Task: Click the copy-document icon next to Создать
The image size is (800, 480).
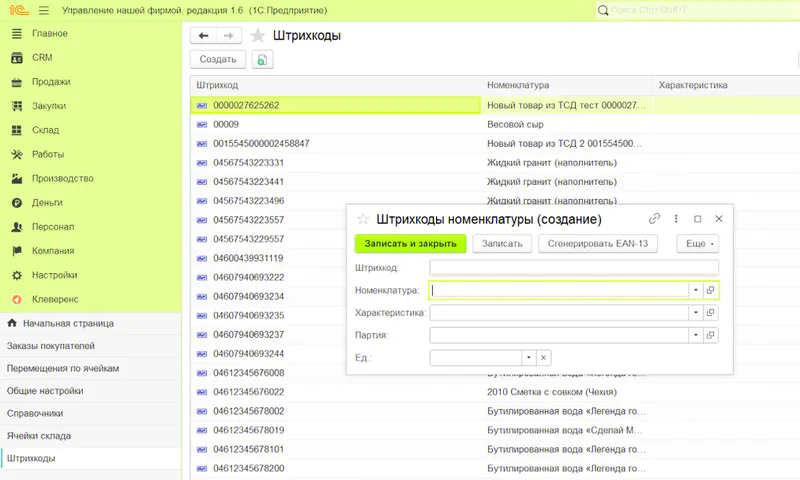Action: click(261, 60)
